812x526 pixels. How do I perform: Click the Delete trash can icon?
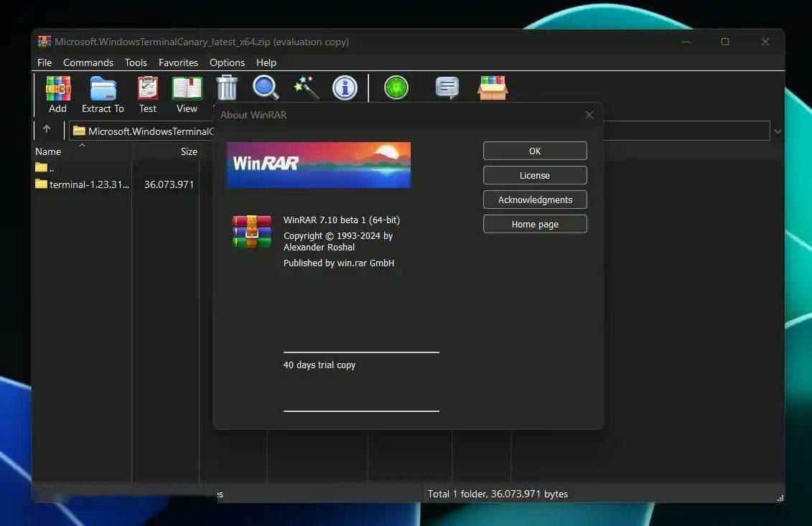[226, 88]
